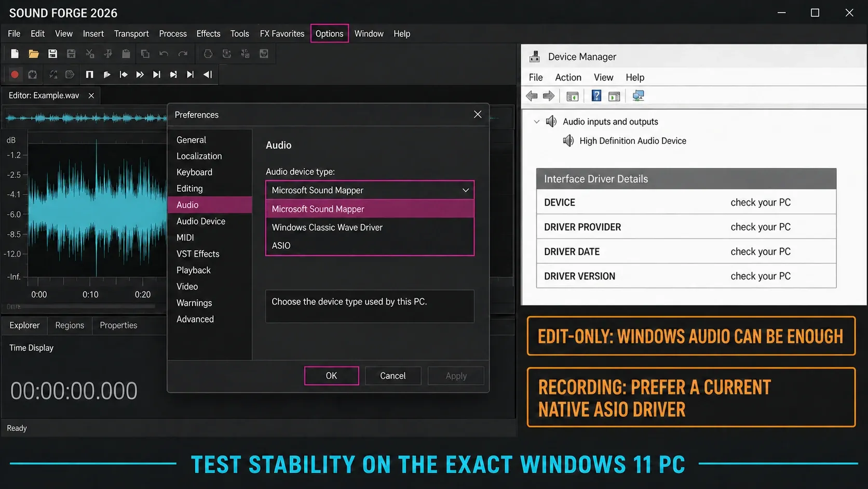Close the Preferences dialog with the X
Viewport: 868px width, 489px height.
point(478,114)
